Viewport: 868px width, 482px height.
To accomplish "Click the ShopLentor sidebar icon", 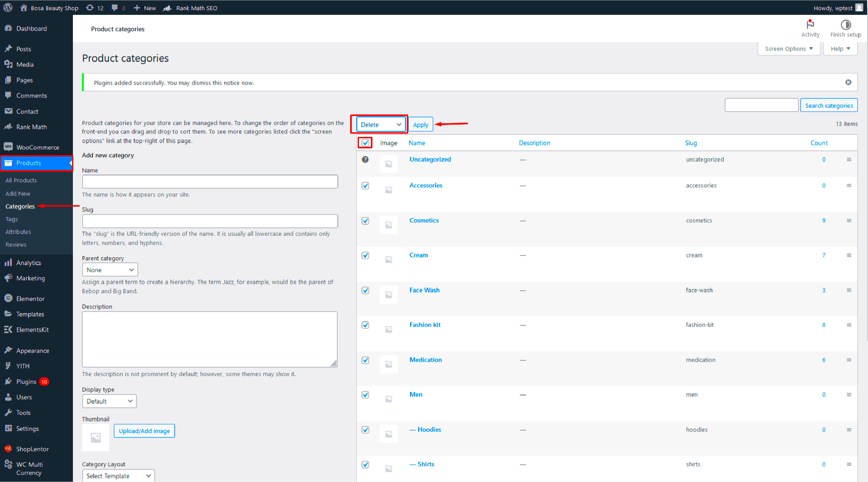I will 8,449.
